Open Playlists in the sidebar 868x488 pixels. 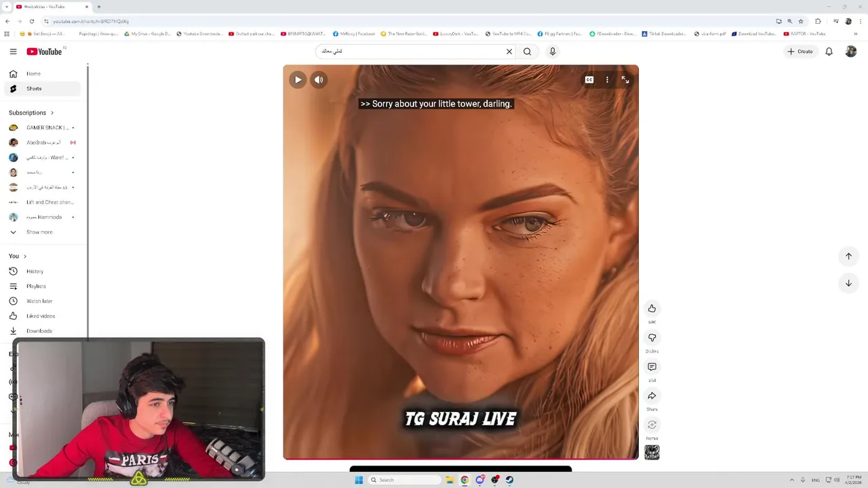click(x=42, y=286)
